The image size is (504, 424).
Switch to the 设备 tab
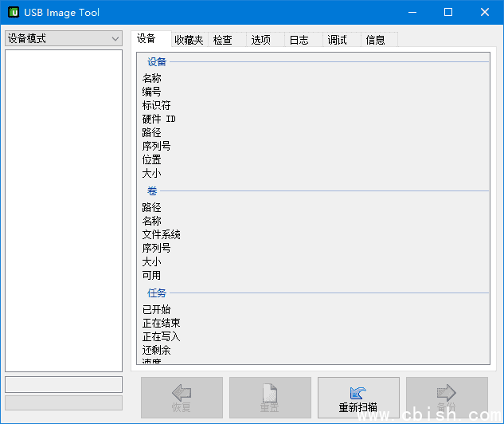point(150,39)
